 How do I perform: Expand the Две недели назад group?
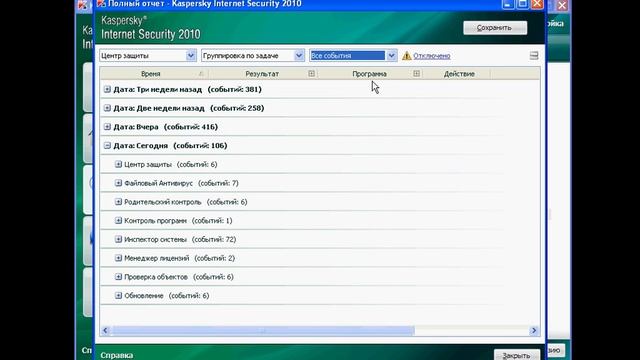tap(107, 108)
